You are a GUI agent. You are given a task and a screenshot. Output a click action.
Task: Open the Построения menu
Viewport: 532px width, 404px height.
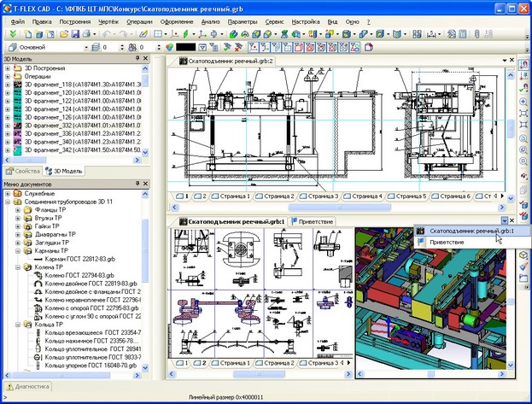pos(75,21)
